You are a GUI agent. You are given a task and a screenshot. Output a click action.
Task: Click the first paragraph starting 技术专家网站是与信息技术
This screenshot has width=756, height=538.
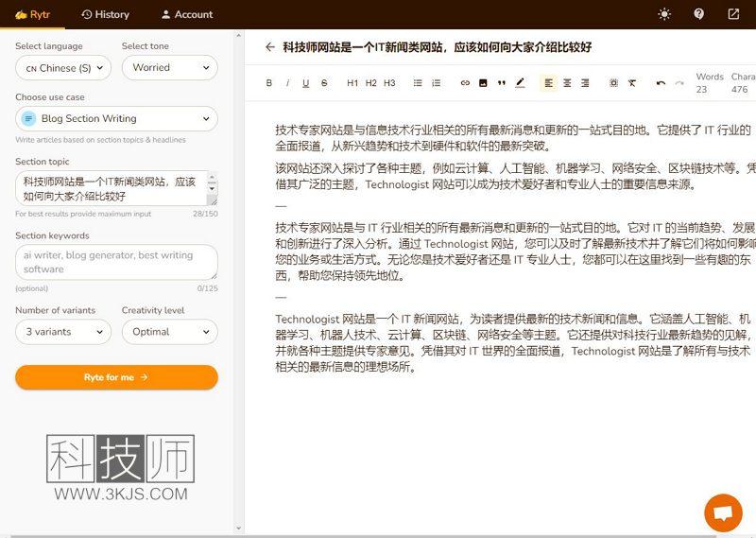(513, 137)
